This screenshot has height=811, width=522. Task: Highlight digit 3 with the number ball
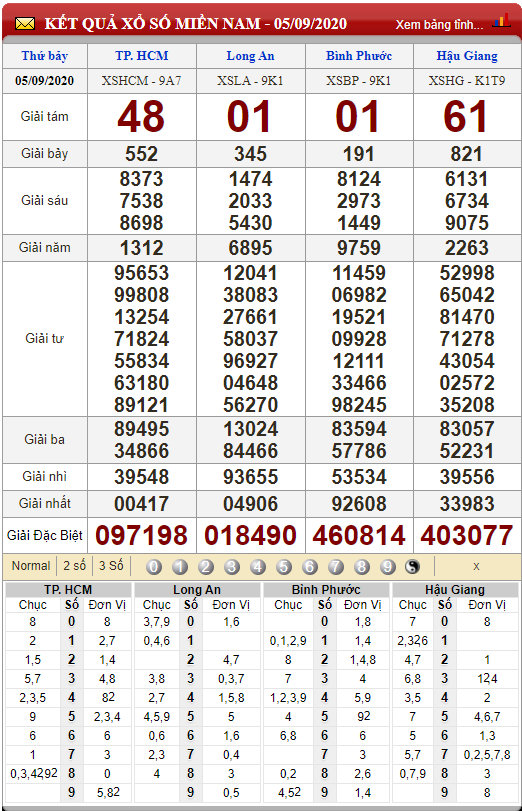pyautogui.click(x=232, y=567)
